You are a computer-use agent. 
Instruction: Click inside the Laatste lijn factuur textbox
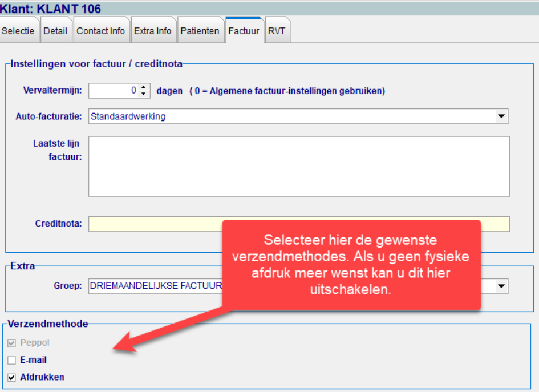(299, 166)
